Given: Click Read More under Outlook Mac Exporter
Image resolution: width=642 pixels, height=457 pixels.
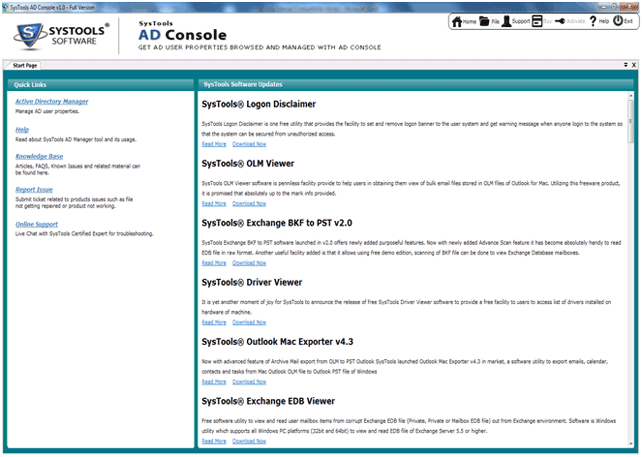Looking at the screenshot, I should 214,382.
